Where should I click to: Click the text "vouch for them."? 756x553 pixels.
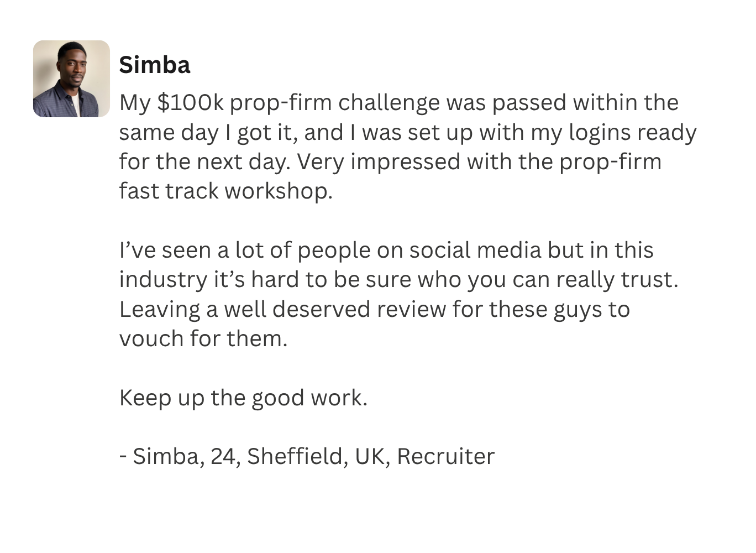(203, 339)
